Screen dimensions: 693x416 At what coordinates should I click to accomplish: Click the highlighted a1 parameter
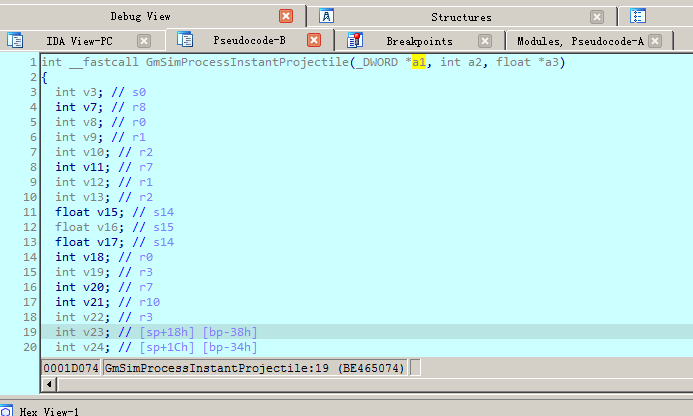pos(419,62)
